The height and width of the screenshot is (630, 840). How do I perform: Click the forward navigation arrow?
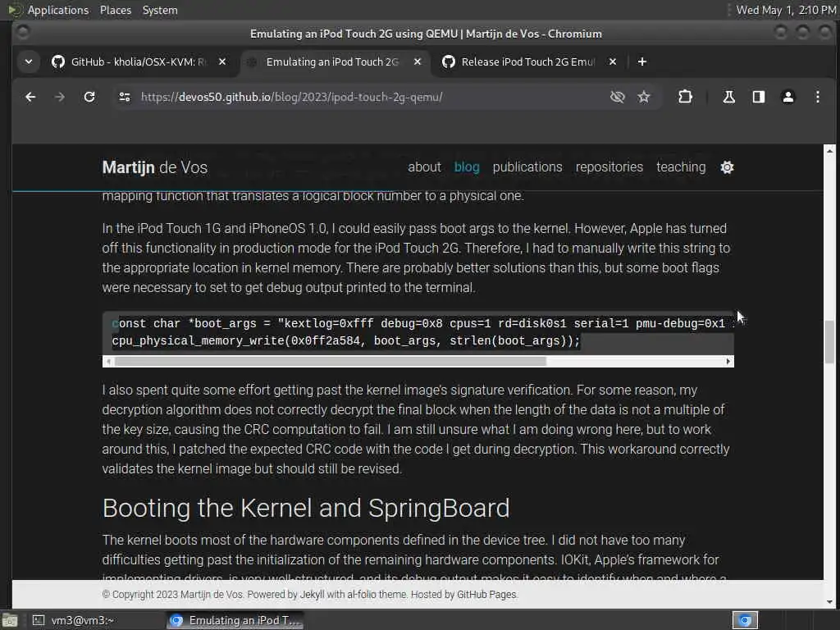(59, 97)
